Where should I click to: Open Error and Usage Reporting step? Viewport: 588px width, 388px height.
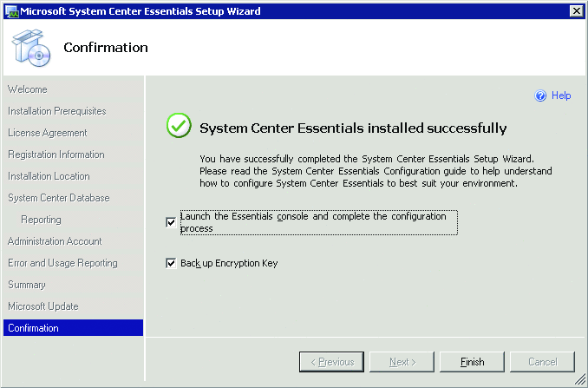(62, 263)
